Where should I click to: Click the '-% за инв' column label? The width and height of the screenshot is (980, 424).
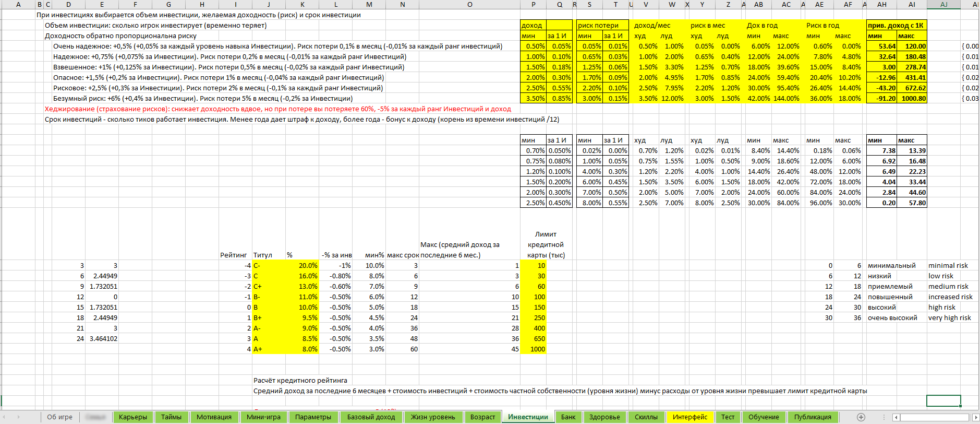pyautogui.click(x=337, y=255)
